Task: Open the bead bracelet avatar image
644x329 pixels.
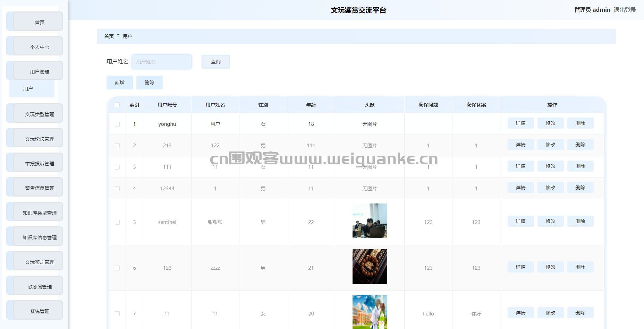Action: [x=370, y=267]
